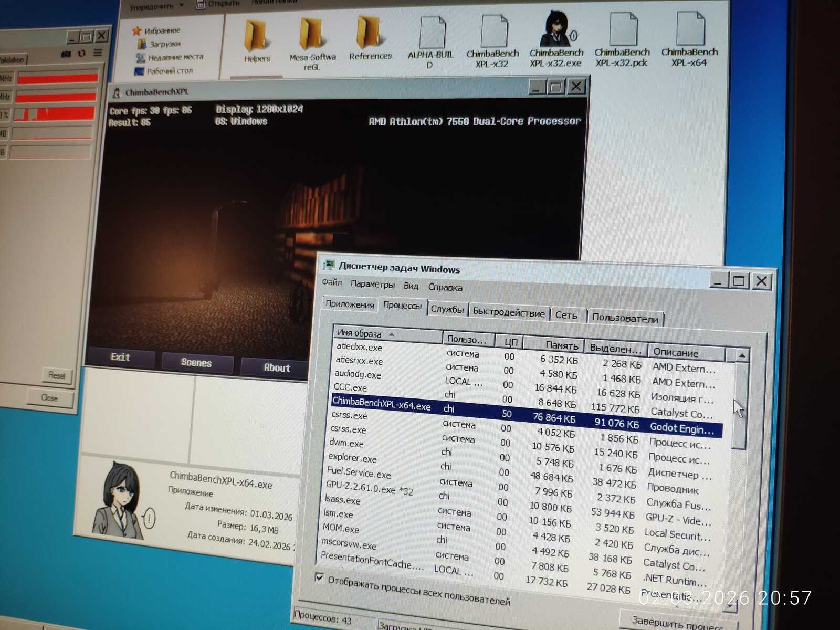
Task: Select the mscorsvw.exe process row
Action: point(513,561)
